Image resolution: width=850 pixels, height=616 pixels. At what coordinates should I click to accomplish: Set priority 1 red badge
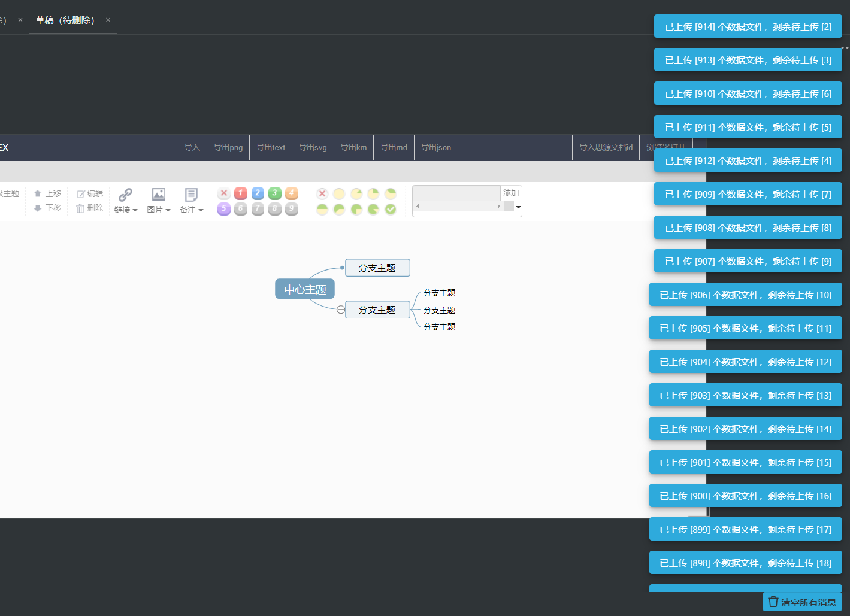pos(241,193)
